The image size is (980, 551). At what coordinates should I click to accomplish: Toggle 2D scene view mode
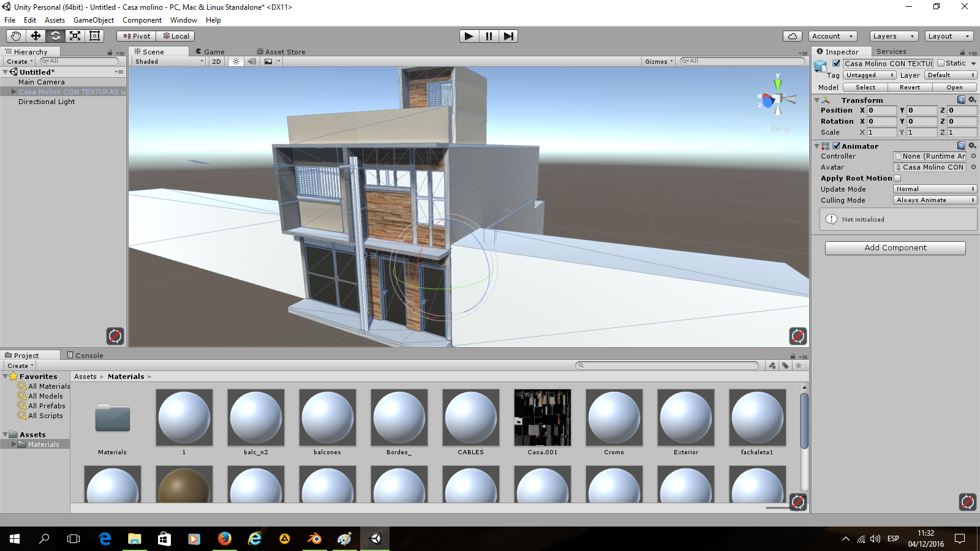click(216, 61)
